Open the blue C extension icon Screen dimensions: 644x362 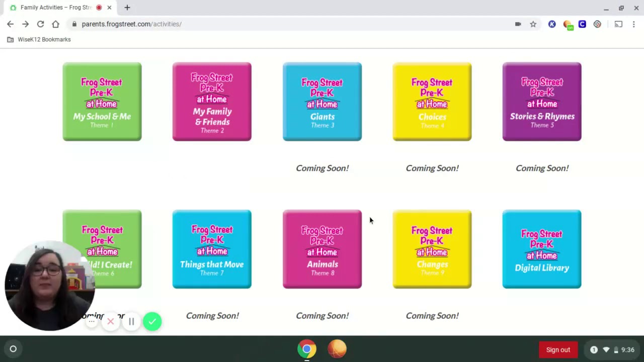click(582, 24)
